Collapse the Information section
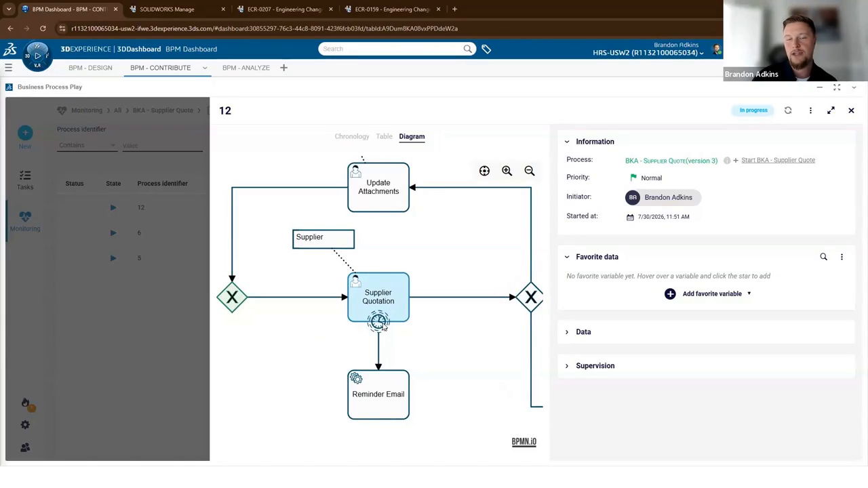868x488 pixels. tap(567, 142)
